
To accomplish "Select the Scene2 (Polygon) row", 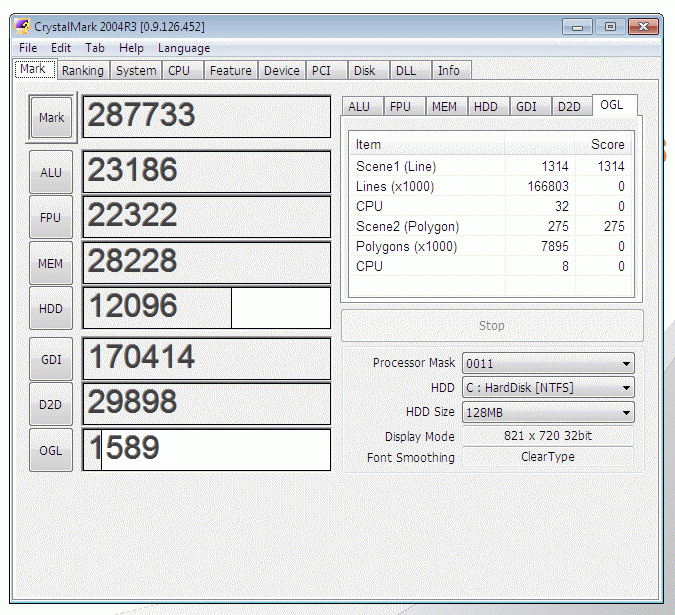I will (x=490, y=226).
